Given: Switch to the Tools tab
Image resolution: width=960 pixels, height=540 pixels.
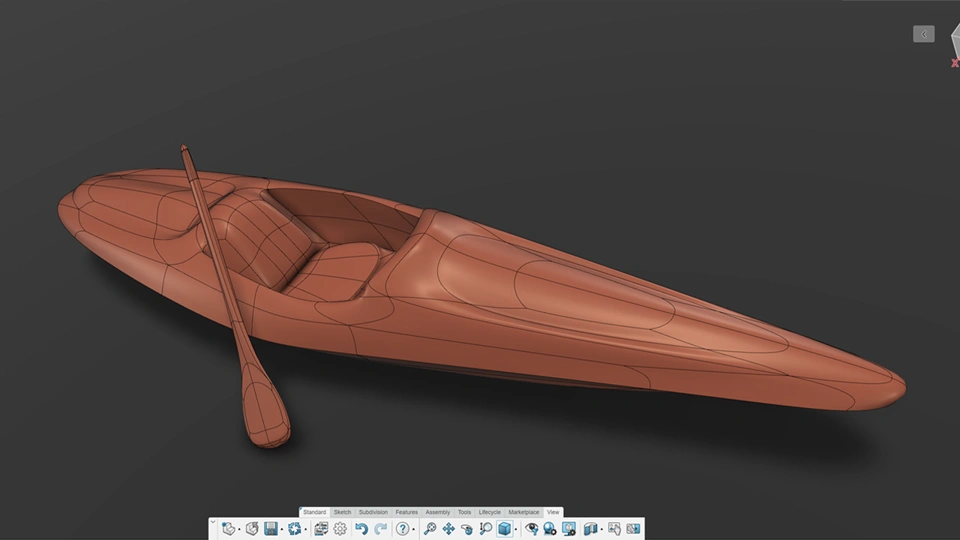Looking at the screenshot, I should tap(464, 512).
